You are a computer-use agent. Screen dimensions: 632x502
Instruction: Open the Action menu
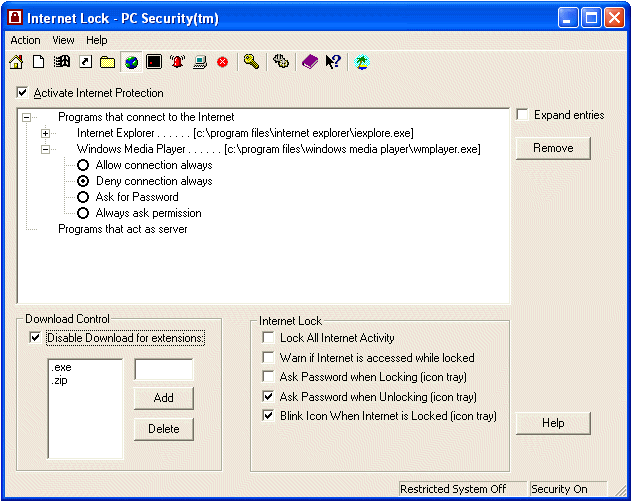pos(25,40)
